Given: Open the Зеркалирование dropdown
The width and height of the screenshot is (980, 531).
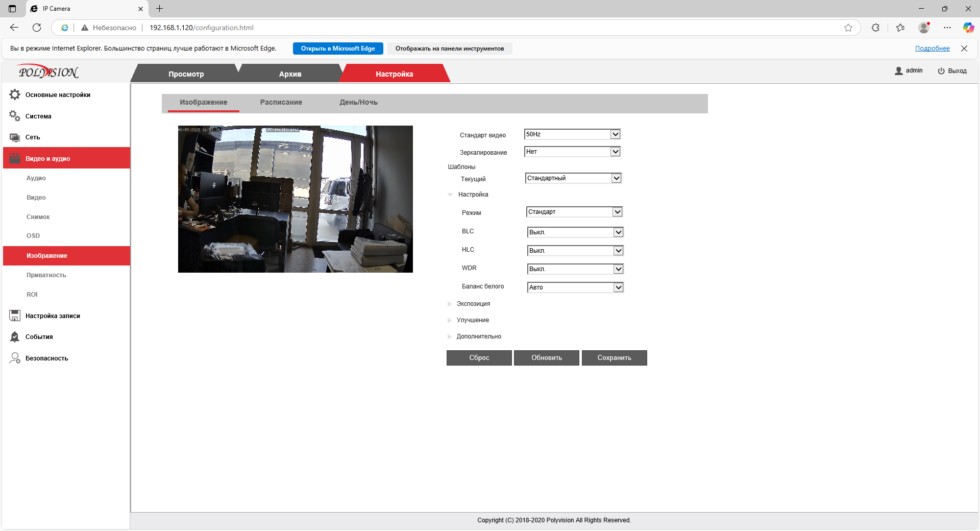Looking at the screenshot, I should 572,152.
